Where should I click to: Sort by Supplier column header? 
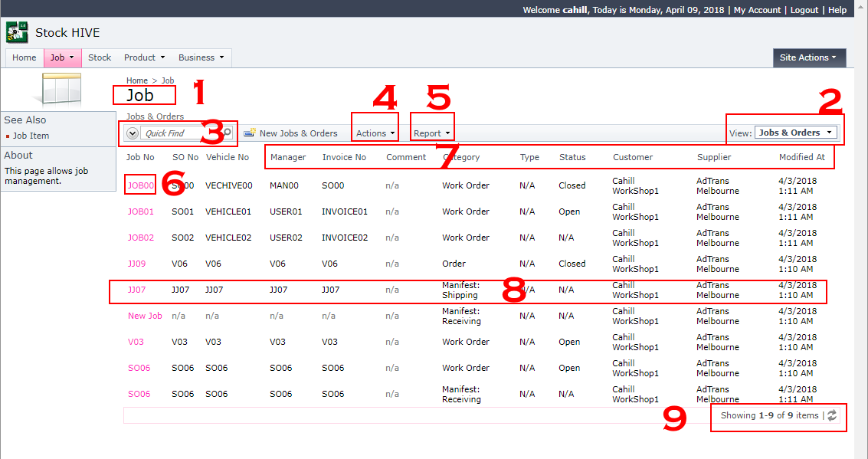pos(714,157)
